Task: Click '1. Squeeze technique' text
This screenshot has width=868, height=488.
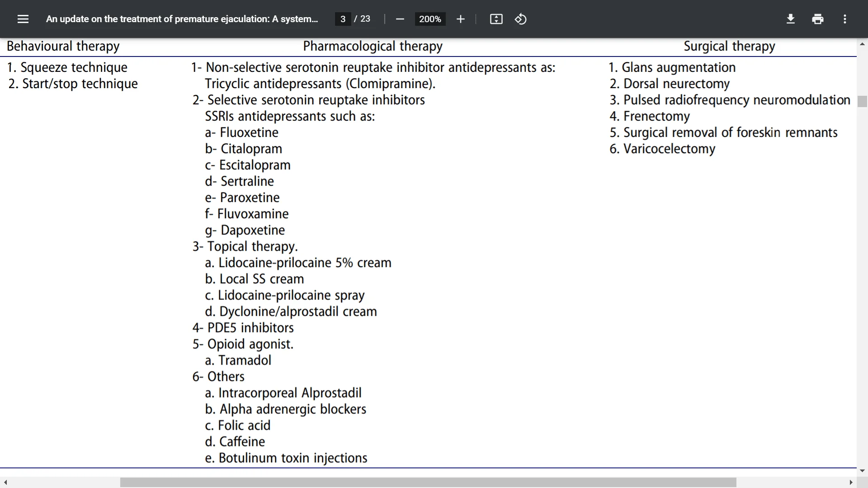Action: (67, 67)
